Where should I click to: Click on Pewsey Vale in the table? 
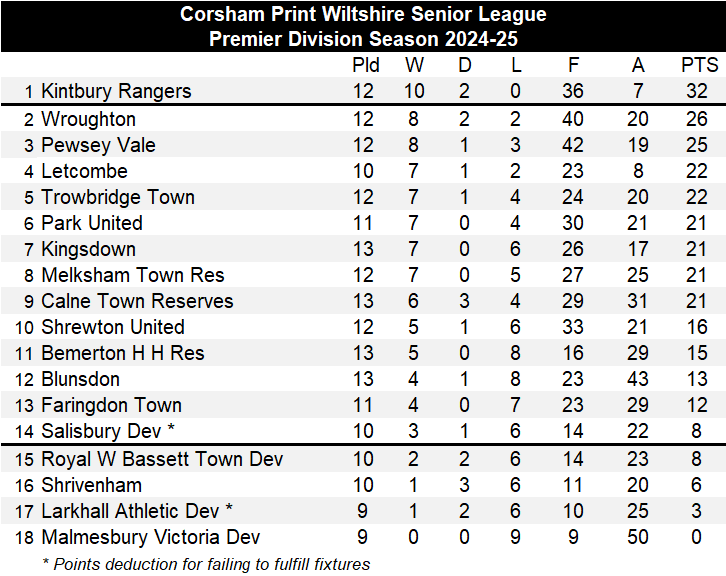[x=98, y=145]
